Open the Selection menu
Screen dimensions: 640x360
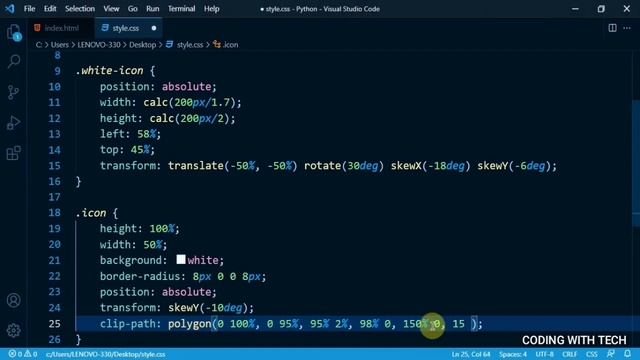click(80, 9)
